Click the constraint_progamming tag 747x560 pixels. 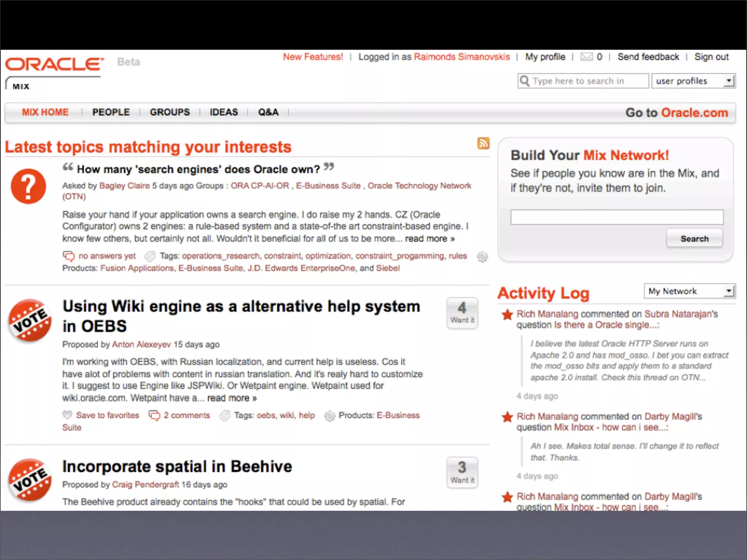point(400,256)
